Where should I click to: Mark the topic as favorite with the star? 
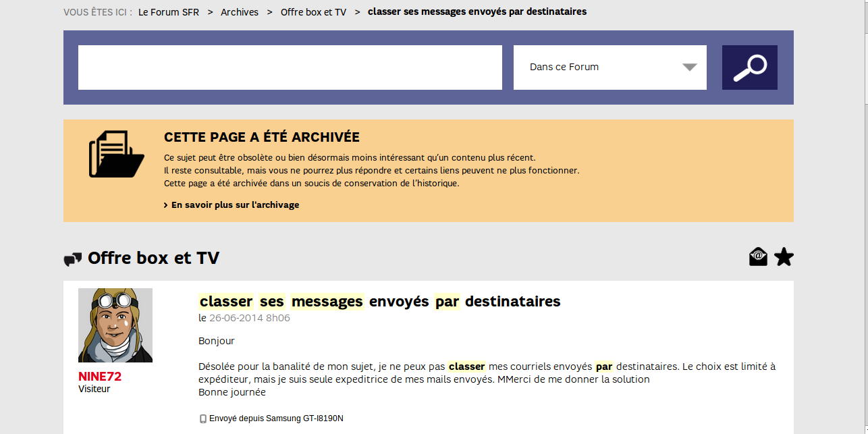coord(784,257)
